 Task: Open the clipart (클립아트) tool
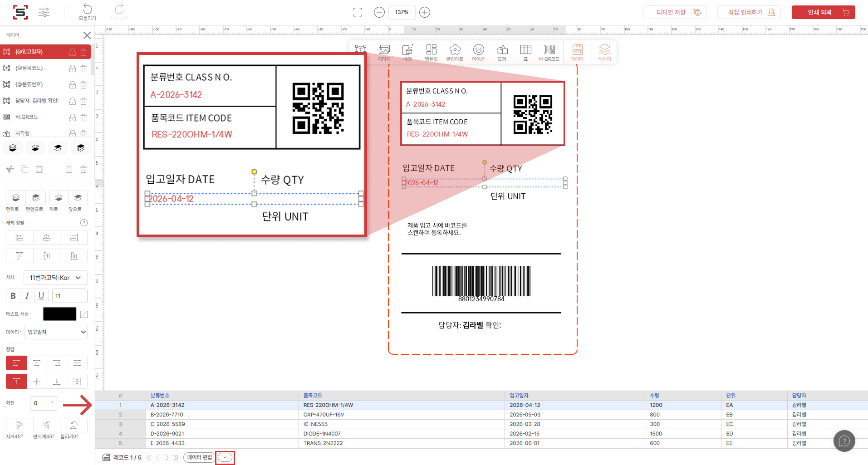coord(455,52)
